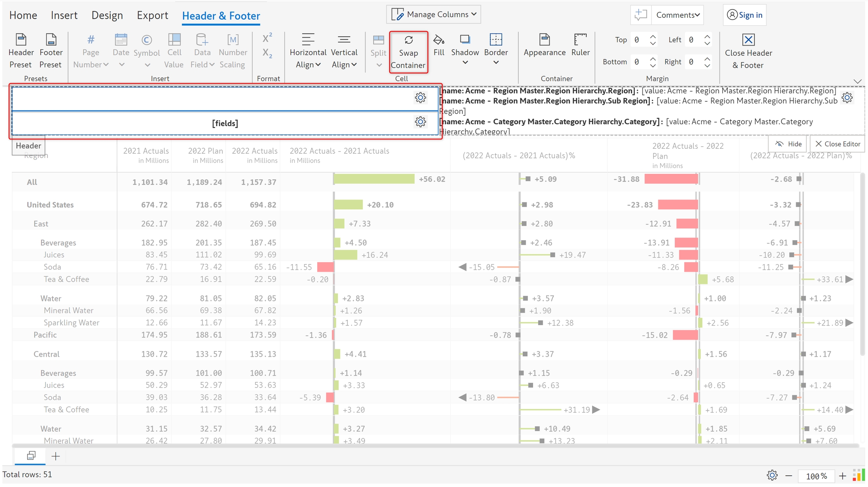This screenshot has width=868, height=487.
Task: Increase the Top margin value
Action: tap(653, 37)
